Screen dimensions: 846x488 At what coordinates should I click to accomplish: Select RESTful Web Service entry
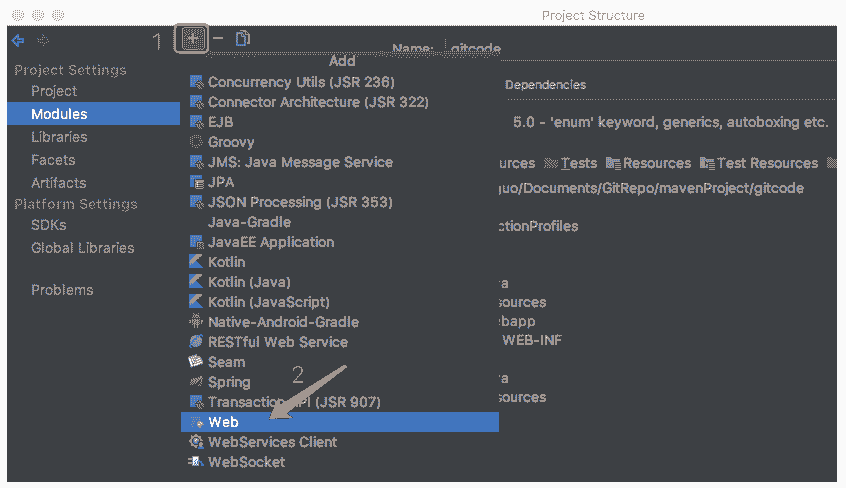click(x=277, y=342)
